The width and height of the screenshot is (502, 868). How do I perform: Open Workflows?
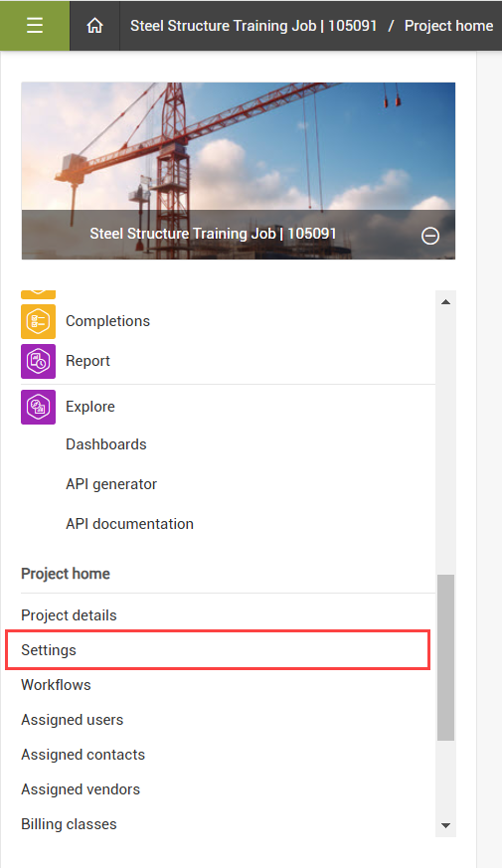(56, 685)
